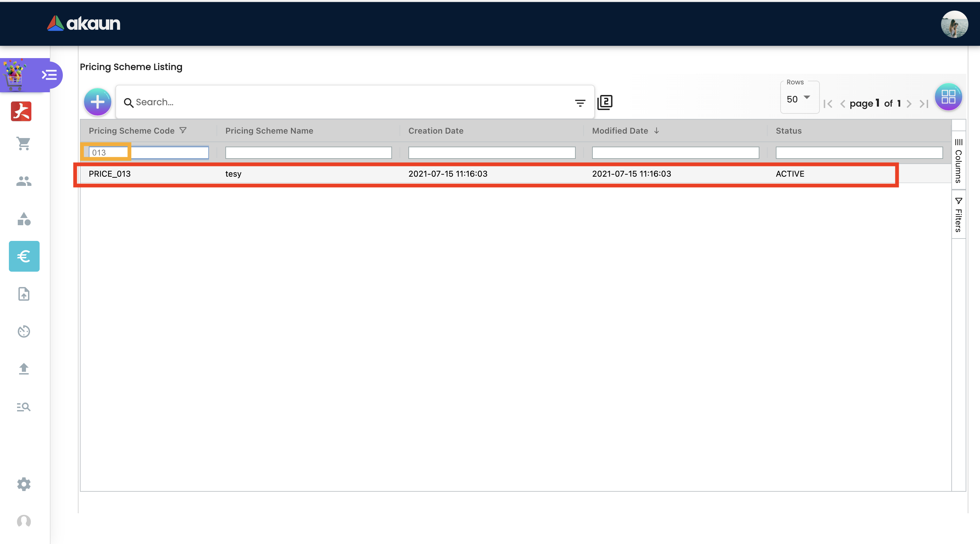Open the settings gear in sidebar
The height and width of the screenshot is (544, 980).
click(x=24, y=484)
